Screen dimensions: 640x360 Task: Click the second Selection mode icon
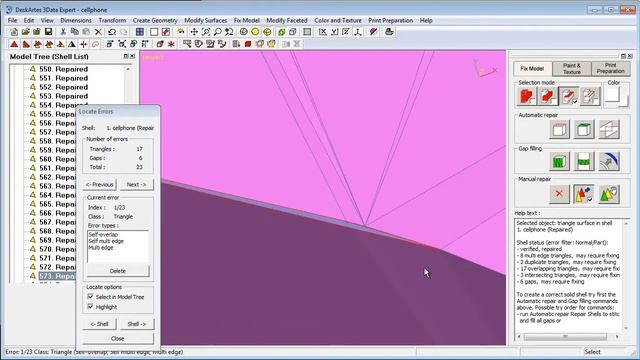coord(548,96)
